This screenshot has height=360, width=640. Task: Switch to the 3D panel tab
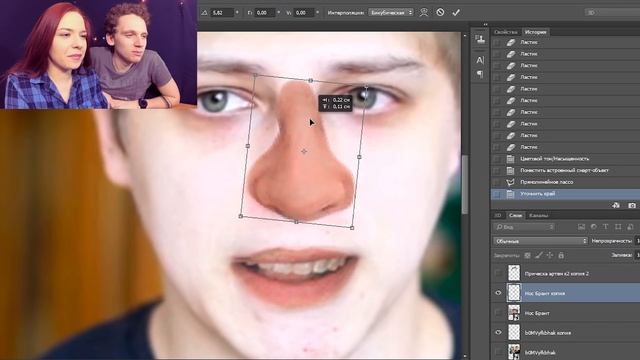[x=498, y=215]
